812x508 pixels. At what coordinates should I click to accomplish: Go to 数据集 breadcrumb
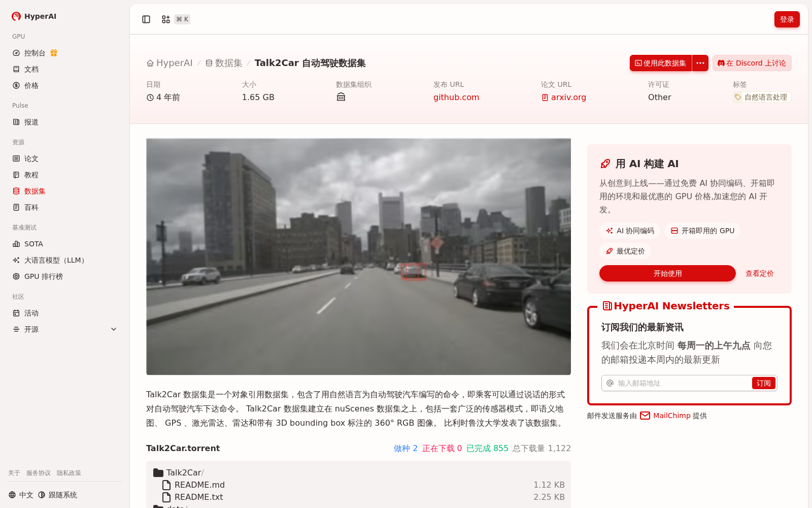224,63
